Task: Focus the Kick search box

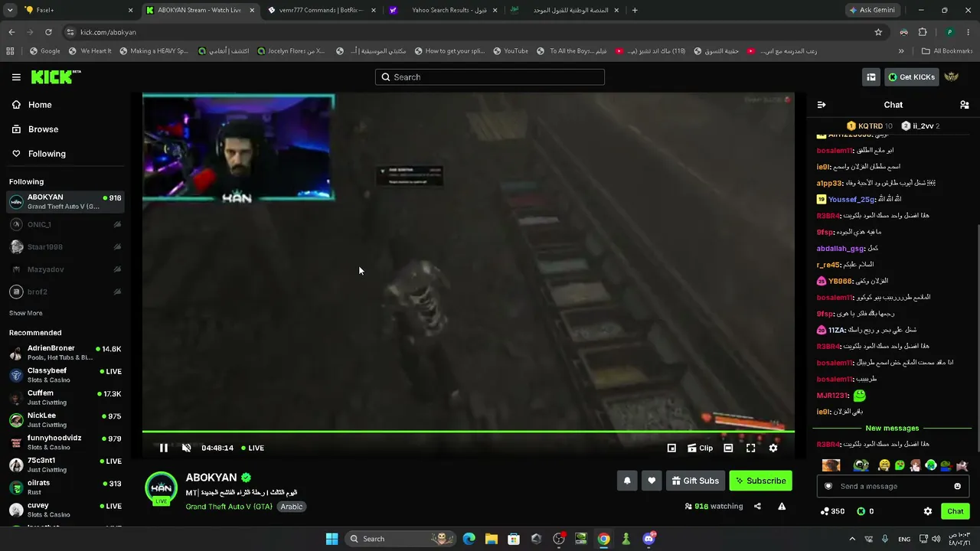Action: [490, 77]
